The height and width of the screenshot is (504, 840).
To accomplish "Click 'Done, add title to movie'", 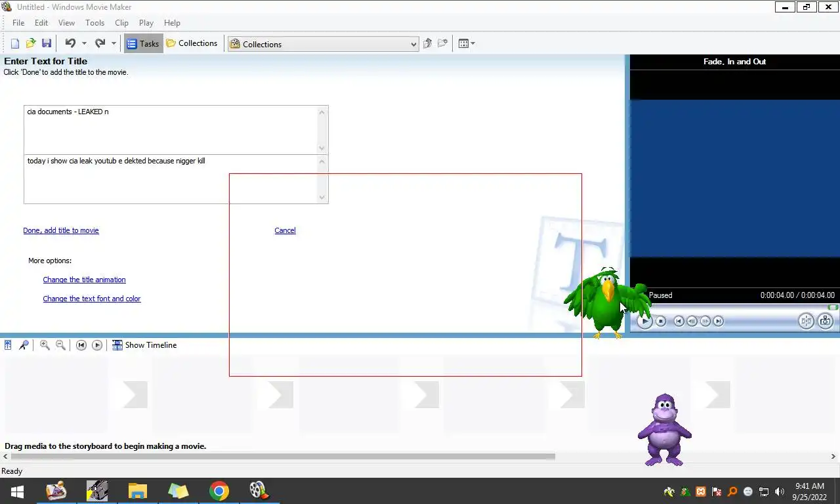I will tap(61, 230).
